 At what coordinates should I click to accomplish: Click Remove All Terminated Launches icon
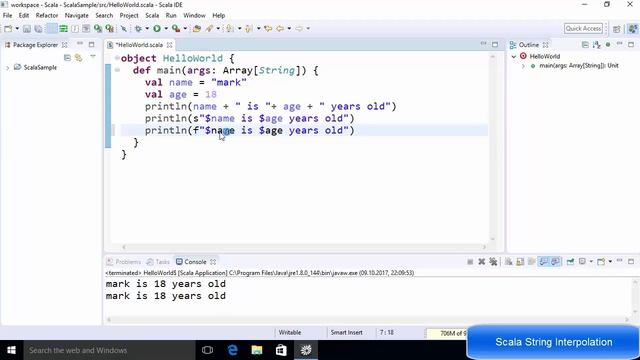[493, 262]
